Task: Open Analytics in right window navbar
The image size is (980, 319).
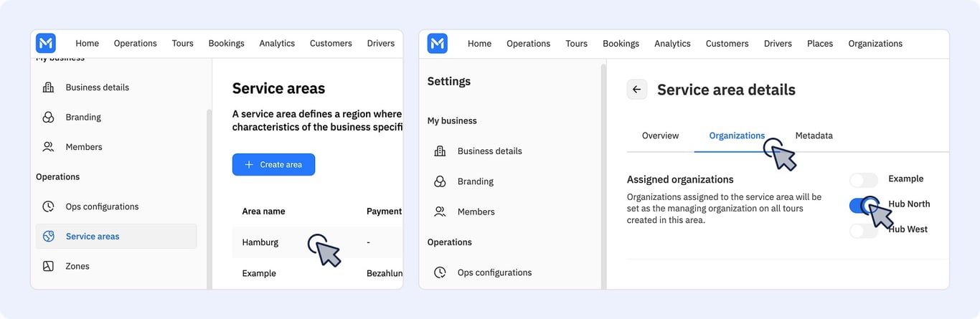Action: 672,43
